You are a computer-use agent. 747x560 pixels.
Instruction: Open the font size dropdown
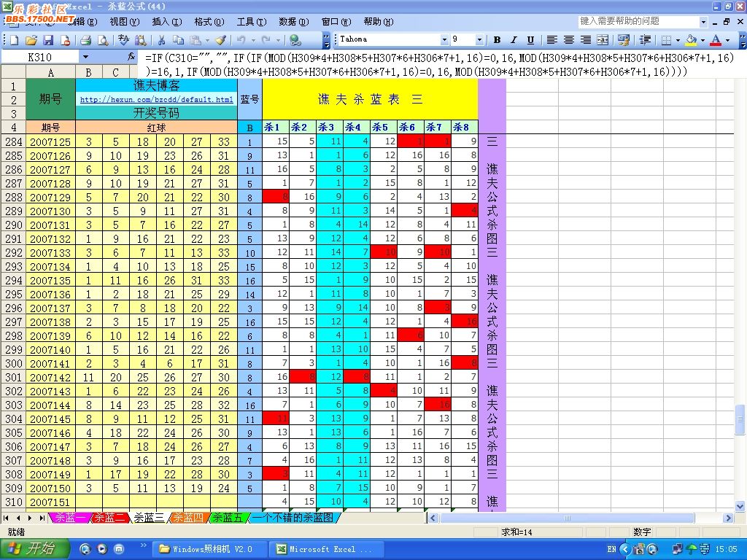point(480,40)
